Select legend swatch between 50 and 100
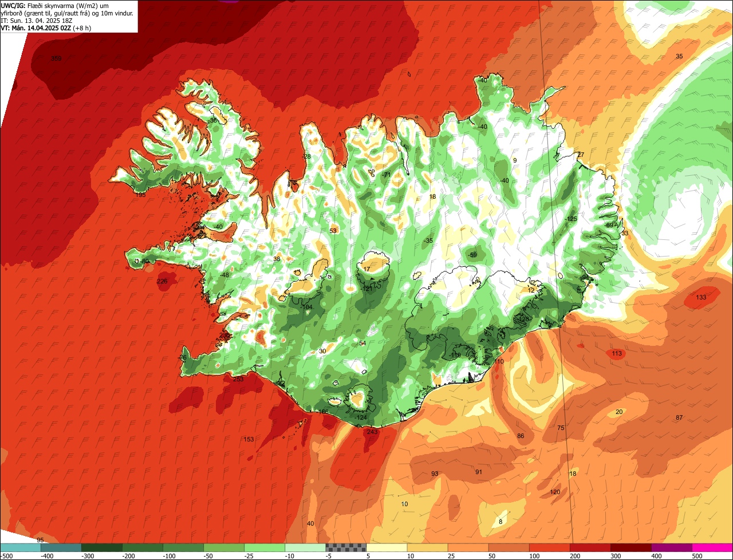Screen dimensions: 733x560 (509, 547)
